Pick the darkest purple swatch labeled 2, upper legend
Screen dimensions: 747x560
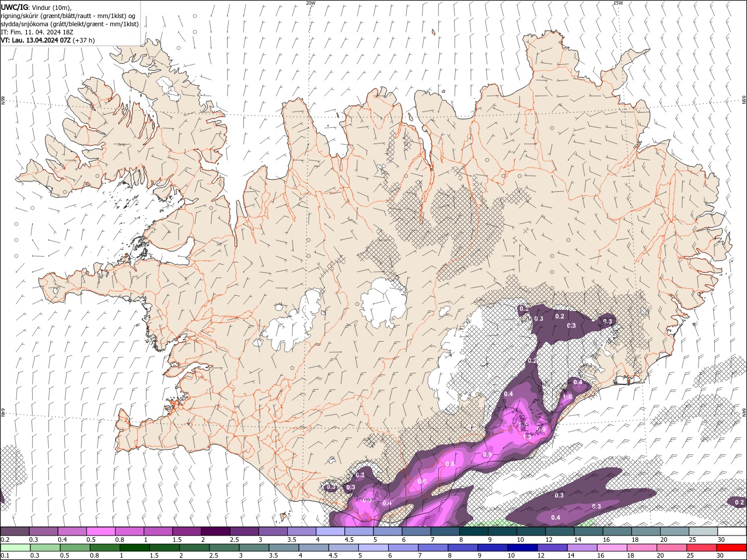(215, 531)
